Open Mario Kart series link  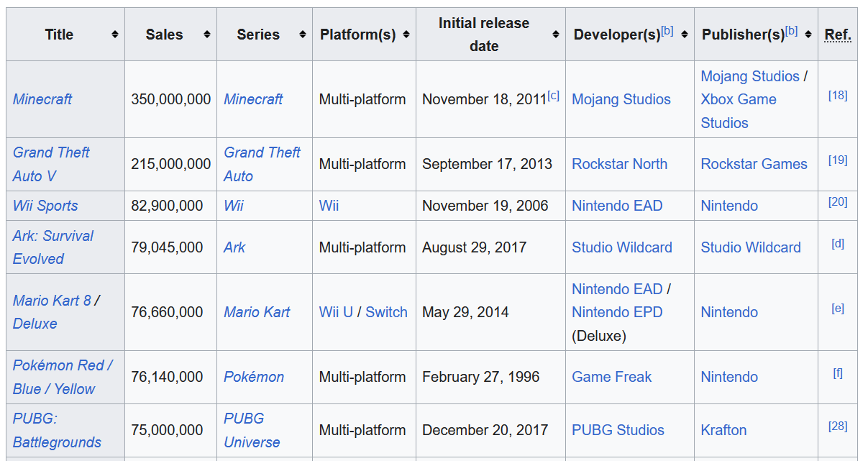point(257,312)
